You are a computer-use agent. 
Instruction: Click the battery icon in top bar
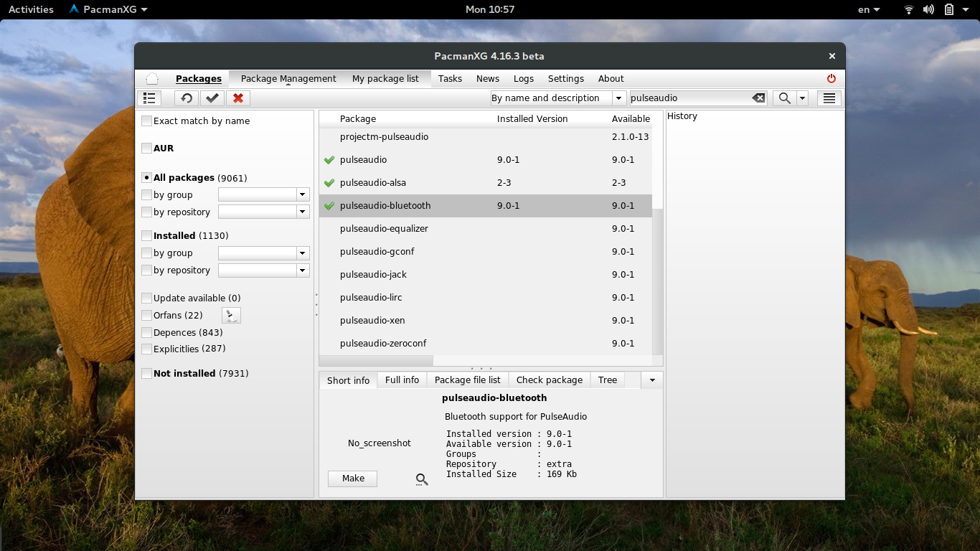[x=949, y=9]
